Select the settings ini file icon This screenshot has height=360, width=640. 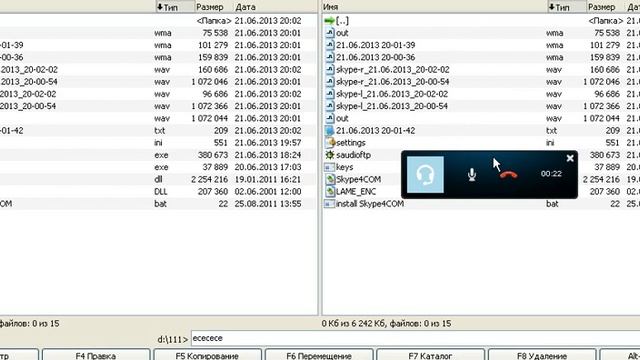(330, 143)
